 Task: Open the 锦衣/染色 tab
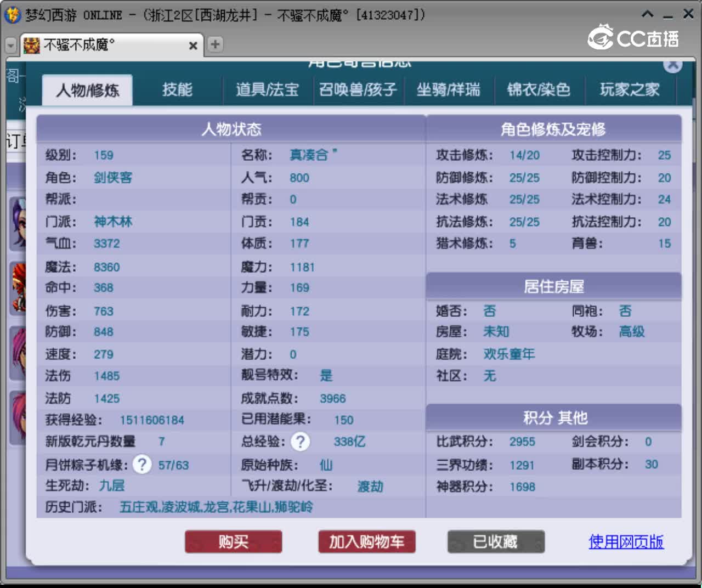pyautogui.click(x=539, y=89)
